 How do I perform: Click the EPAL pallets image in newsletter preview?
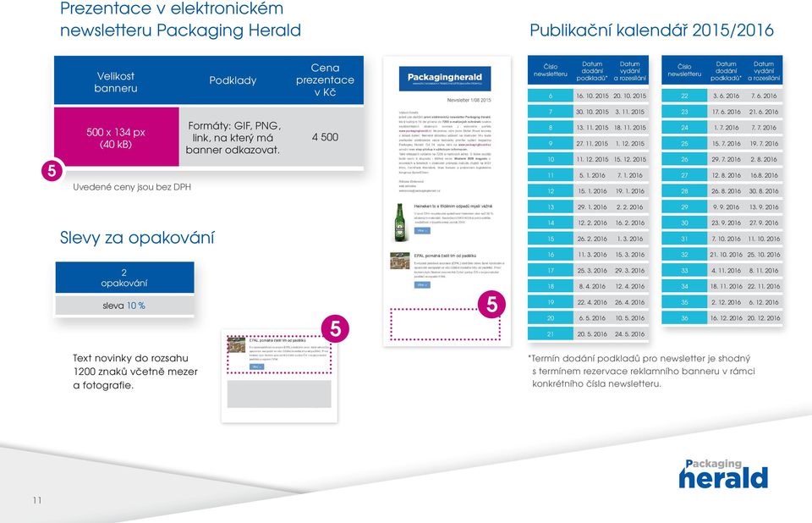pos(400,261)
